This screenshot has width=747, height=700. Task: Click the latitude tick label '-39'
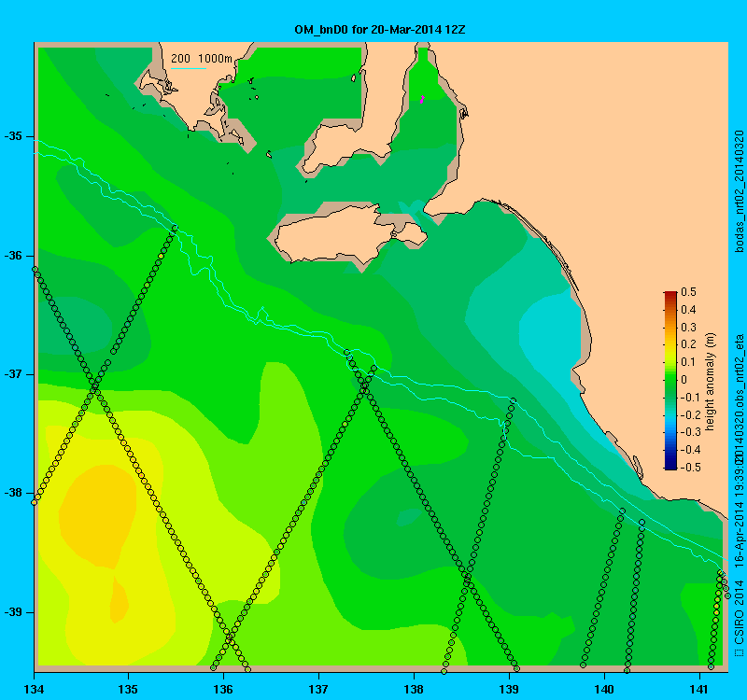point(13,612)
